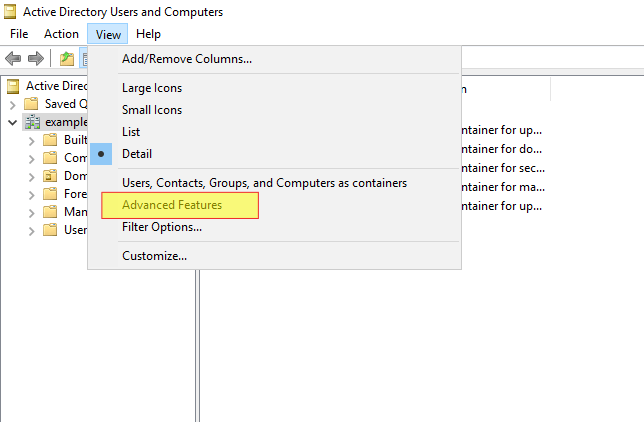Image resolution: width=644 pixels, height=422 pixels.
Task: Open the Action menu
Action: 61,34
